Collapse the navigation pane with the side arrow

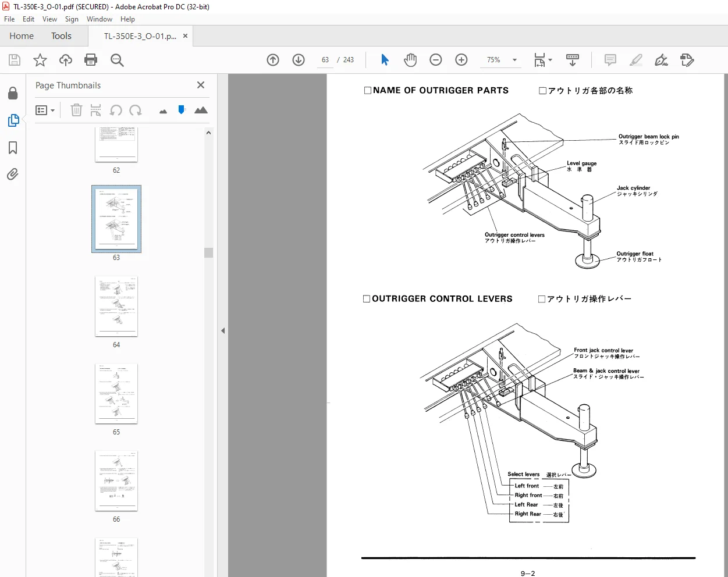coord(223,330)
